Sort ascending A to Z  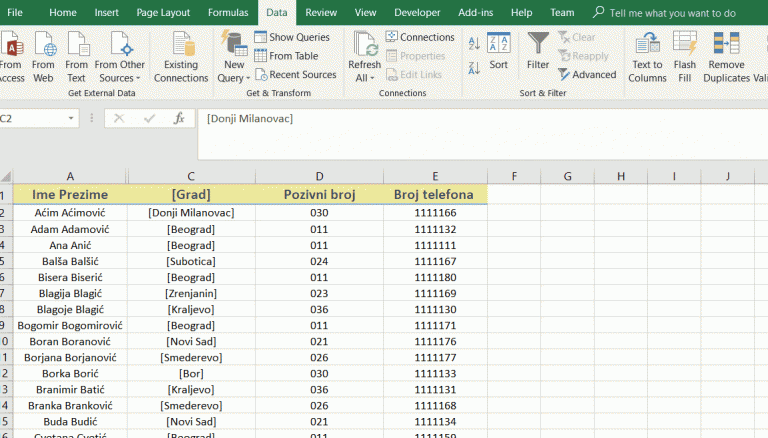[x=474, y=43]
